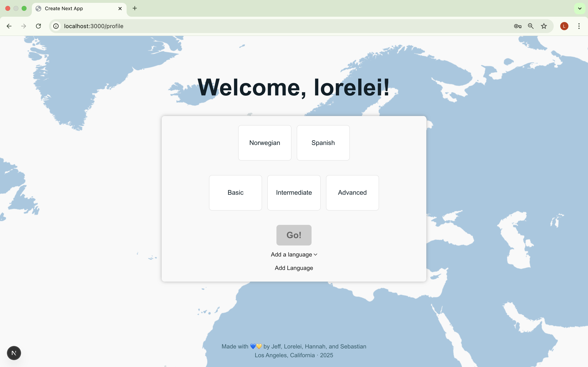Click the browser forward arrow
588x367 pixels.
click(x=23, y=26)
